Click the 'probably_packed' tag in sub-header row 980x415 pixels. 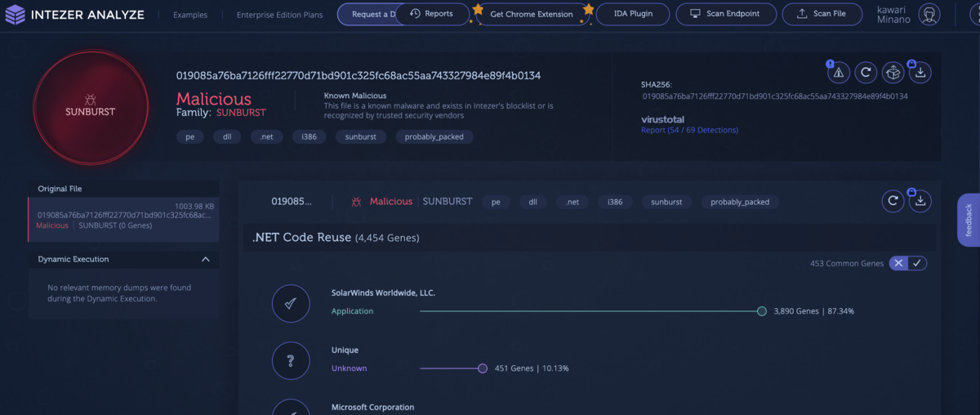click(x=740, y=202)
